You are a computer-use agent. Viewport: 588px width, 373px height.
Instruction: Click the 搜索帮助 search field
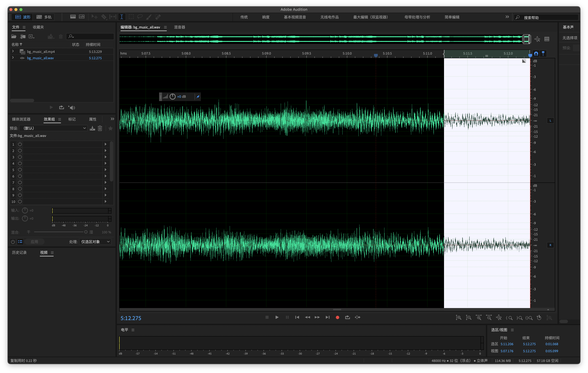(546, 17)
